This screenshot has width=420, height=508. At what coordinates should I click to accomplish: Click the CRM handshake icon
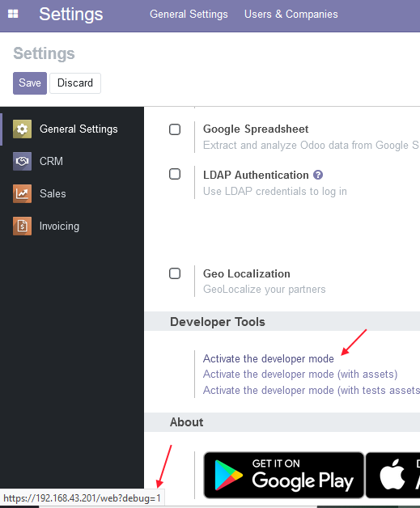[x=22, y=161]
